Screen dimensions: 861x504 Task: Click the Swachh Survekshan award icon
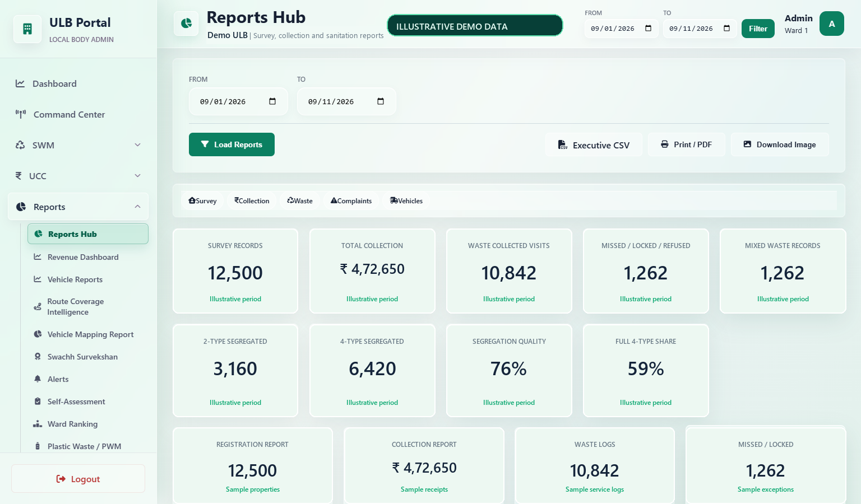point(38,357)
